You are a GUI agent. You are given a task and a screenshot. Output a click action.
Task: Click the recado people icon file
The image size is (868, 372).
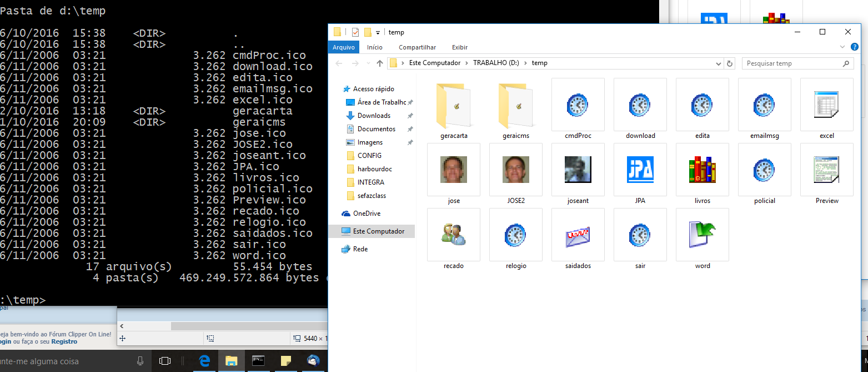(x=453, y=235)
